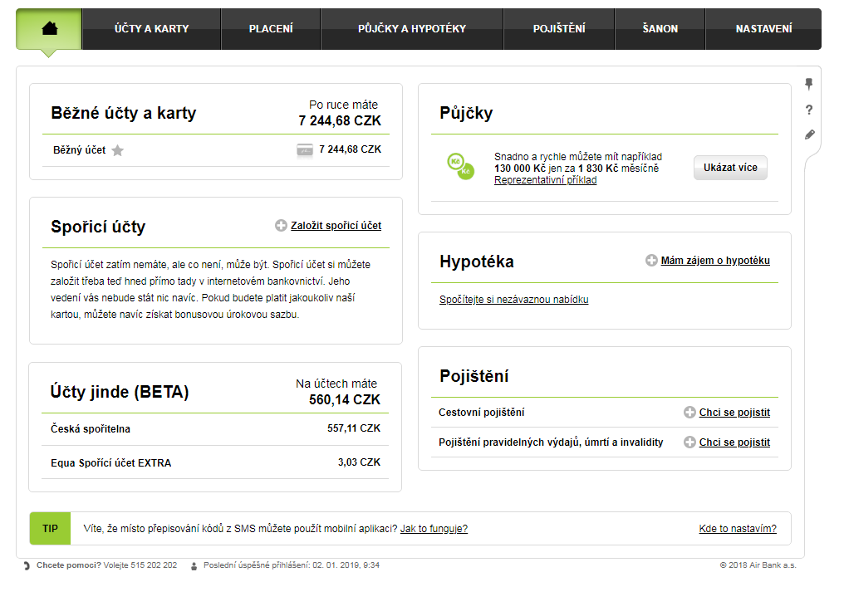The image size is (844, 616).
Task: Click Běžné účty a karty heading
Action: point(123,113)
